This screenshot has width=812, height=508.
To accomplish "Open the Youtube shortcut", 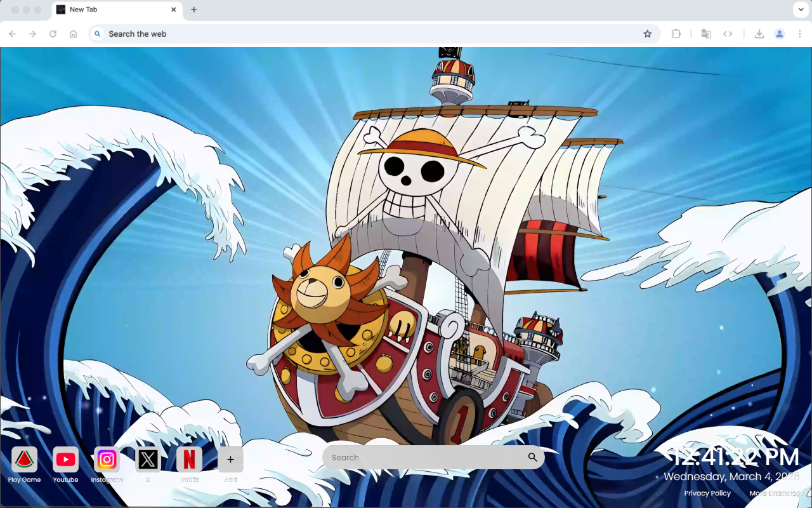I will [65, 459].
